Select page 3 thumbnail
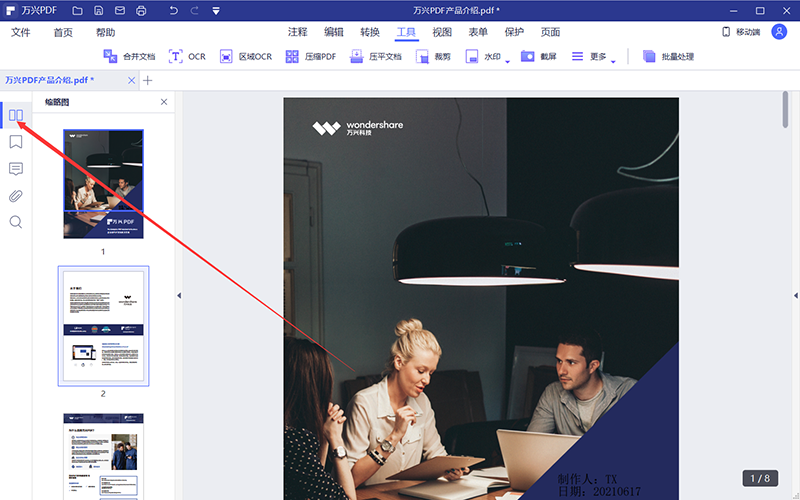 [x=103, y=457]
